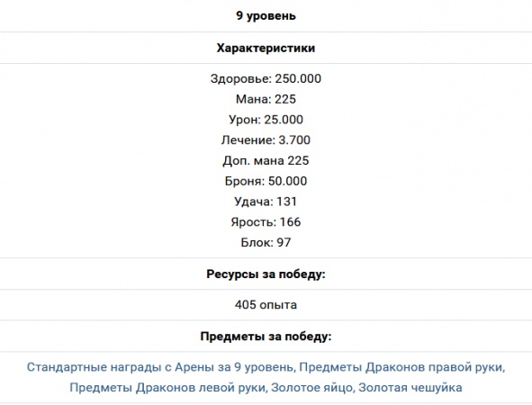Open Стандартные награды с Арены link
Viewport: 532px width, 405px height.
click(160, 367)
